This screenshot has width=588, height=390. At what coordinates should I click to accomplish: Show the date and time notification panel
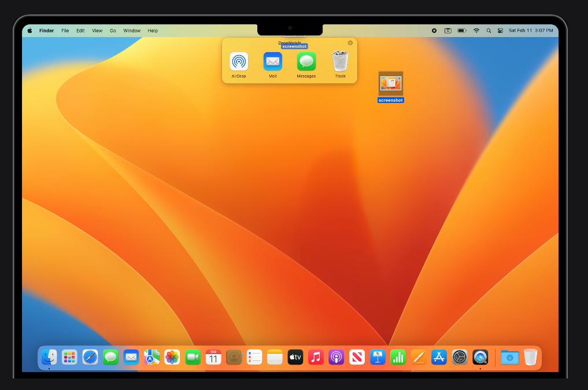tap(531, 31)
